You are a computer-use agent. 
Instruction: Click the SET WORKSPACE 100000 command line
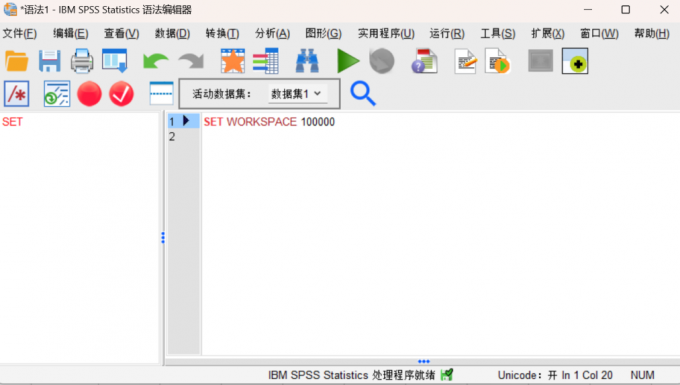coord(269,122)
